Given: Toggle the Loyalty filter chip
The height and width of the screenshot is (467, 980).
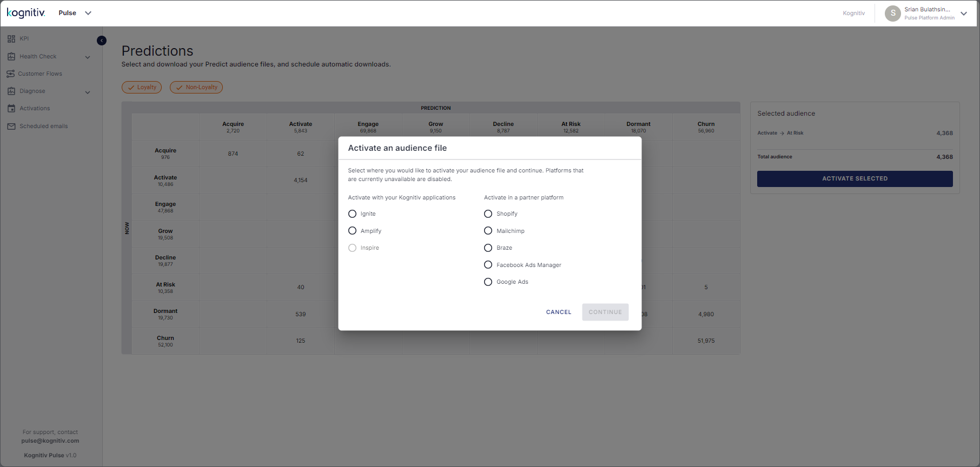Looking at the screenshot, I should point(142,87).
